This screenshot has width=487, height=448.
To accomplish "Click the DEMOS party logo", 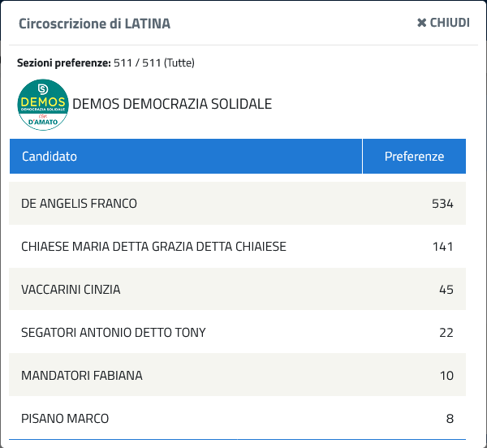I will tap(43, 105).
